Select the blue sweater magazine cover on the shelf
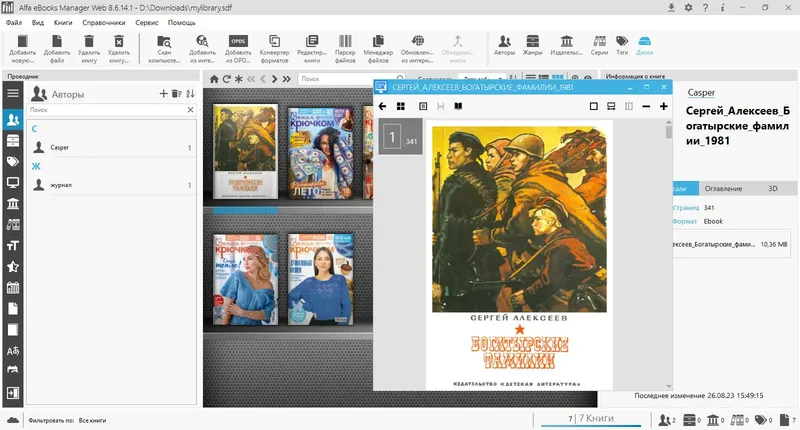 320,280
